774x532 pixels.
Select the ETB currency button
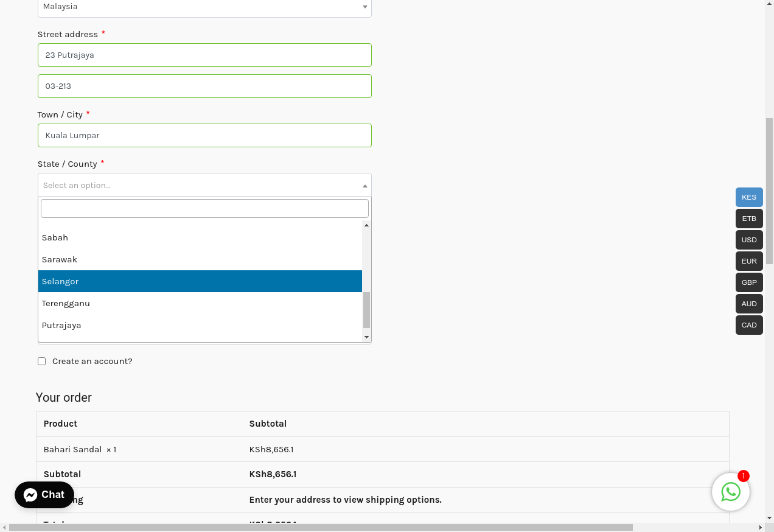pyautogui.click(x=748, y=219)
